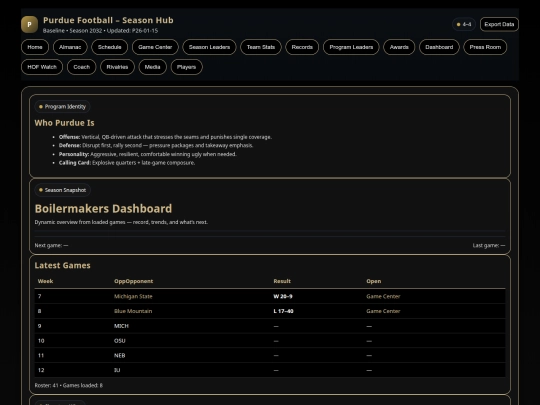This screenshot has width=540, height=405.
Task: Switch to the Dashboard tab
Action: pos(439,47)
